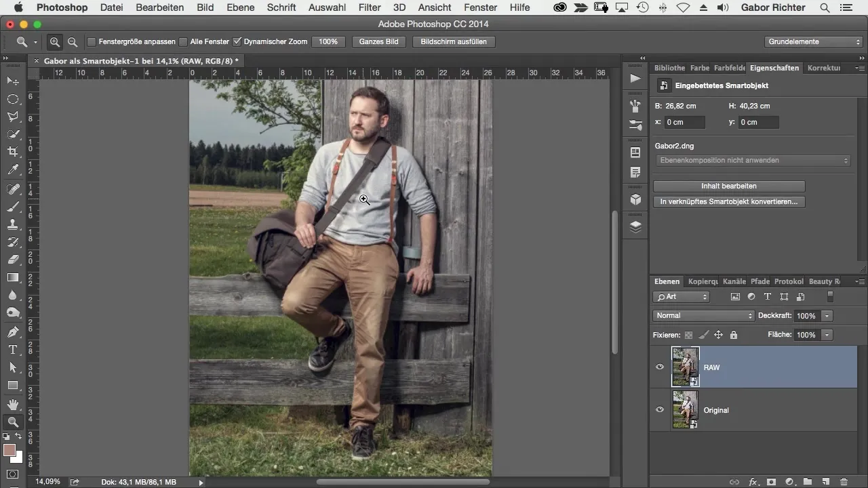
Task: Hide the Original layer
Action: point(659,409)
